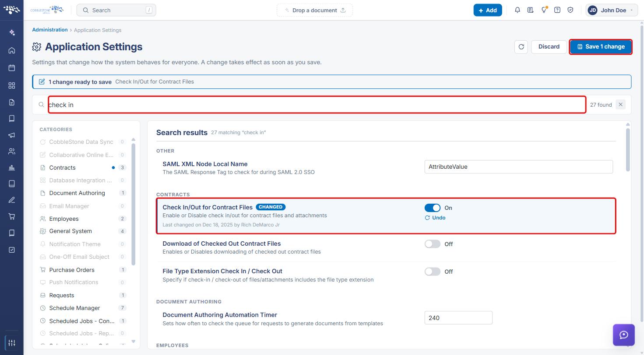The image size is (644, 355).
Task: Select the One-Off Email Subject category
Action: [83, 257]
